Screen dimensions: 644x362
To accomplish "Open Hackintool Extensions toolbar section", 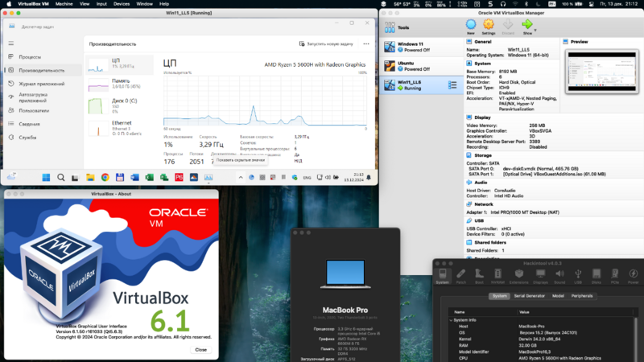I will point(518,276).
